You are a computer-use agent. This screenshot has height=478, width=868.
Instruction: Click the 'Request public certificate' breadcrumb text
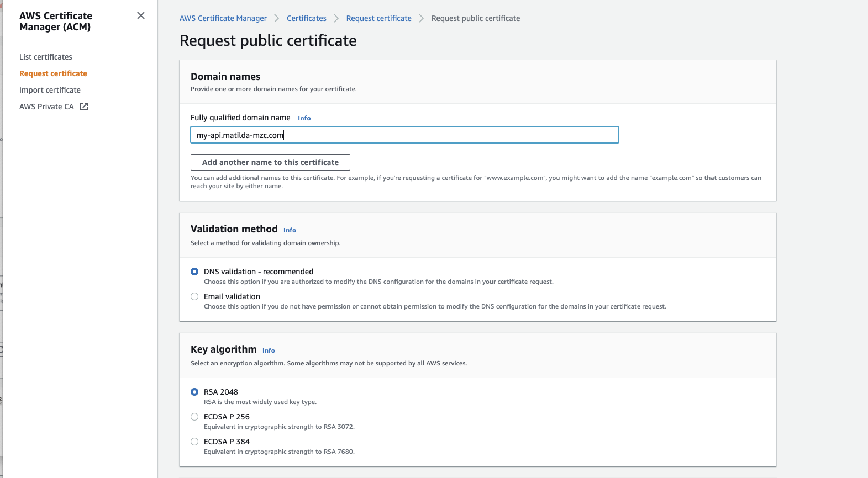coord(476,18)
